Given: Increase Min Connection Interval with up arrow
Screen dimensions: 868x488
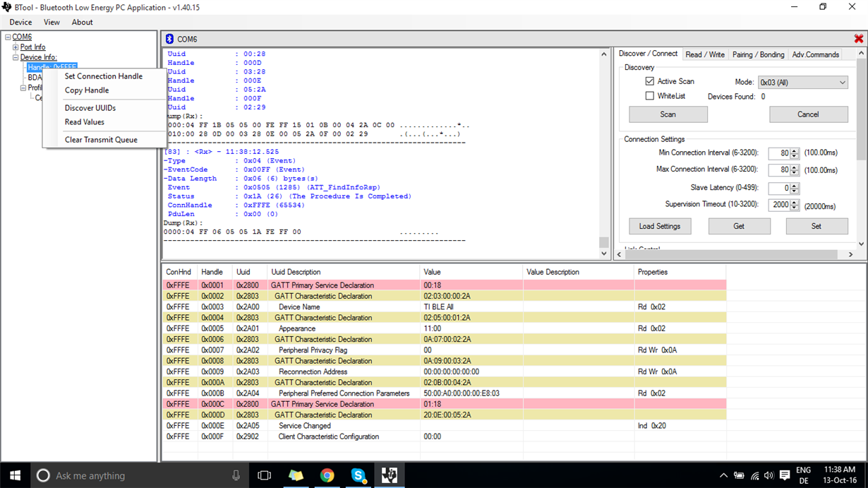Looking at the screenshot, I should click(x=795, y=150).
